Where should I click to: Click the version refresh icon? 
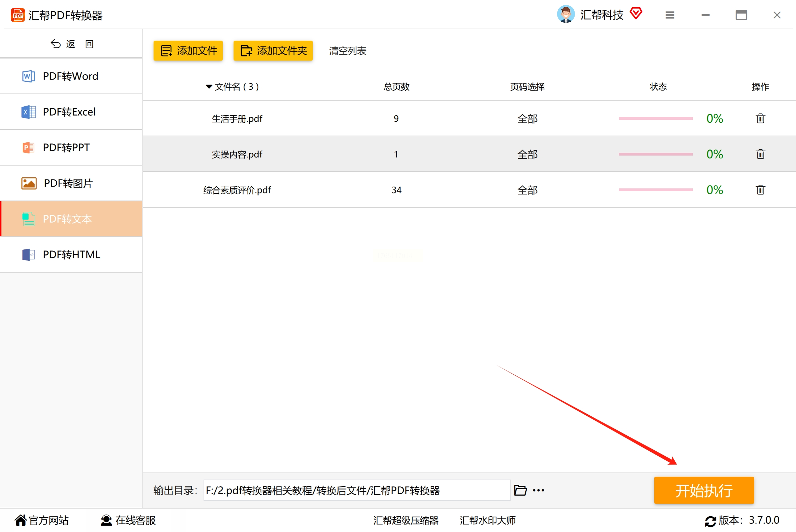(710, 521)
